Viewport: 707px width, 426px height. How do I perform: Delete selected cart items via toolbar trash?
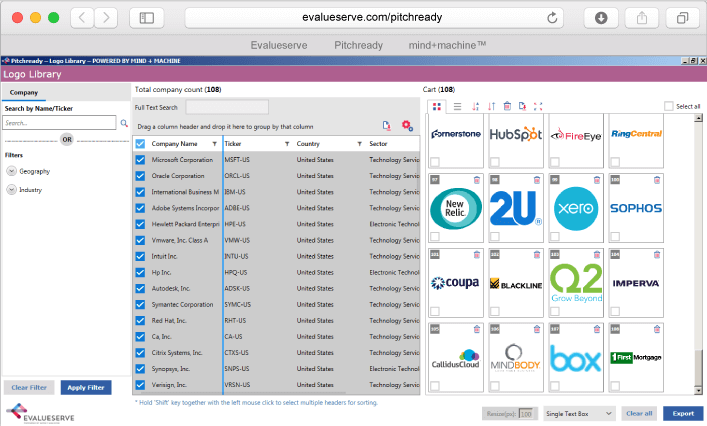pos(507,106)
